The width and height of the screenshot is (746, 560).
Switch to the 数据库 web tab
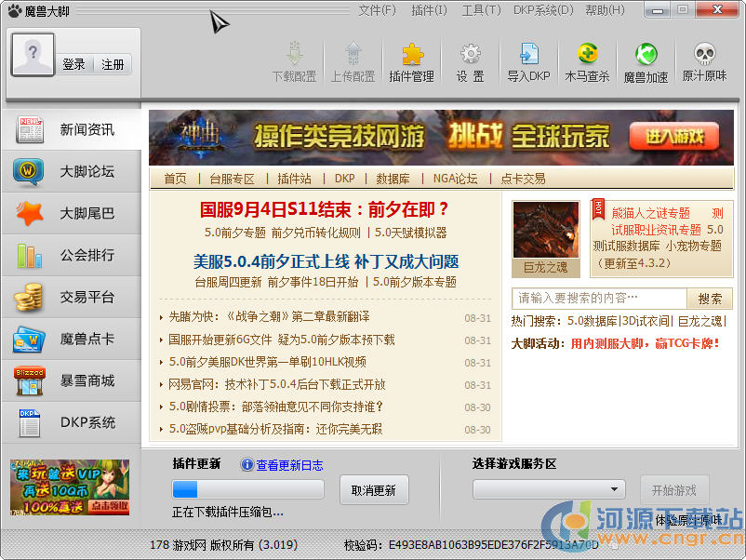[x=393, y=179]
